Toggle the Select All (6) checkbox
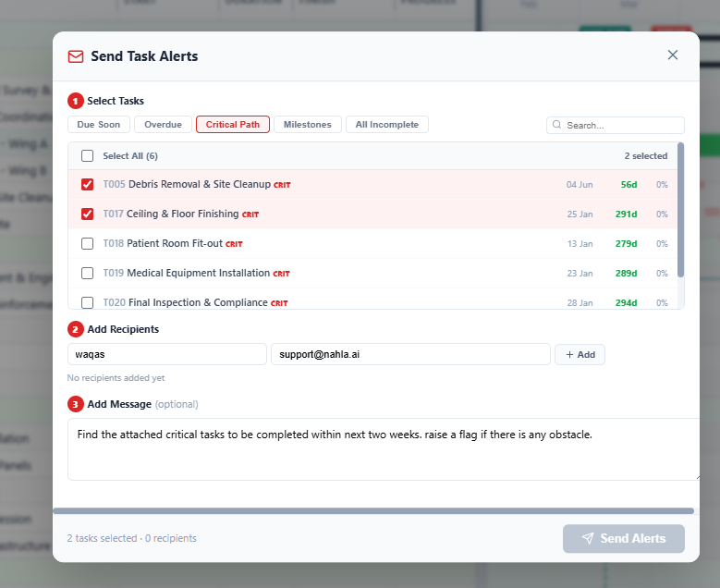 click(87, 155)
